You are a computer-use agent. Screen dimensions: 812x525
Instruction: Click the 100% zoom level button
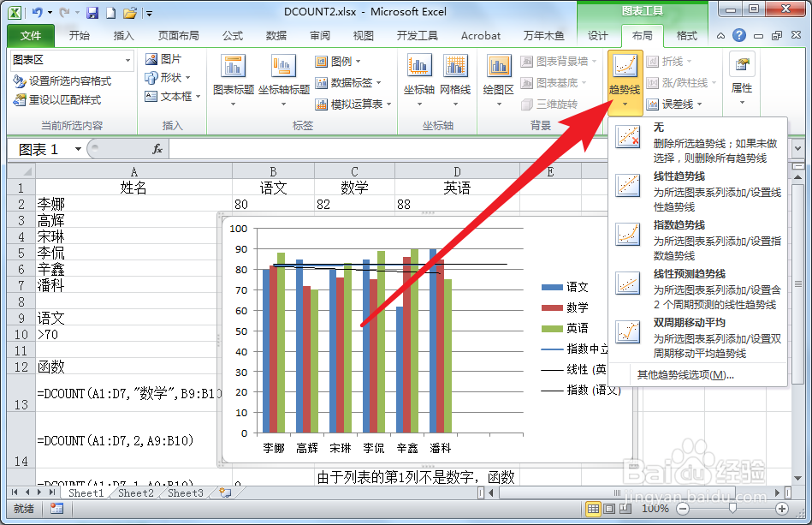[x=655, y=509]
